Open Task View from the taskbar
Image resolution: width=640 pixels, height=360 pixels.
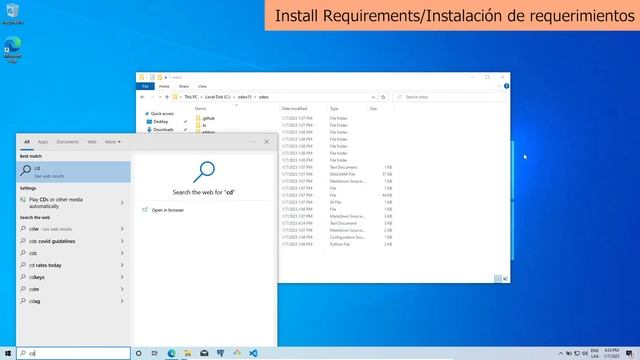(155, 353)
